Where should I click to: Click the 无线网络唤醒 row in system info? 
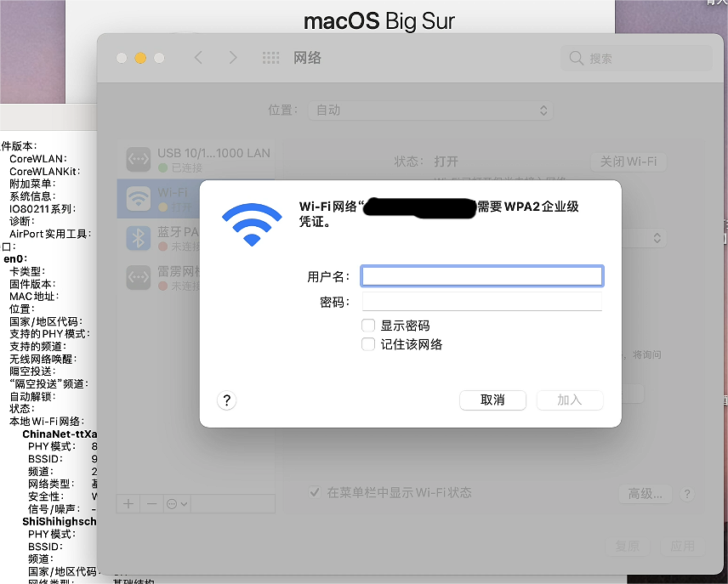click(43, 360)
